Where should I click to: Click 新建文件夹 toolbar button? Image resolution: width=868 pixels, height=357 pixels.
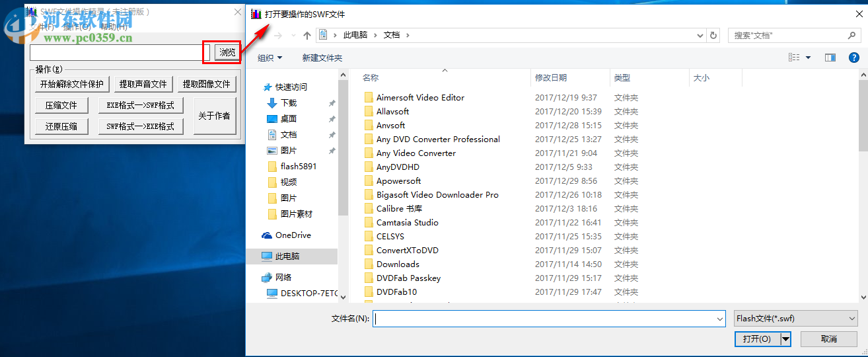[x=322, y=58]
